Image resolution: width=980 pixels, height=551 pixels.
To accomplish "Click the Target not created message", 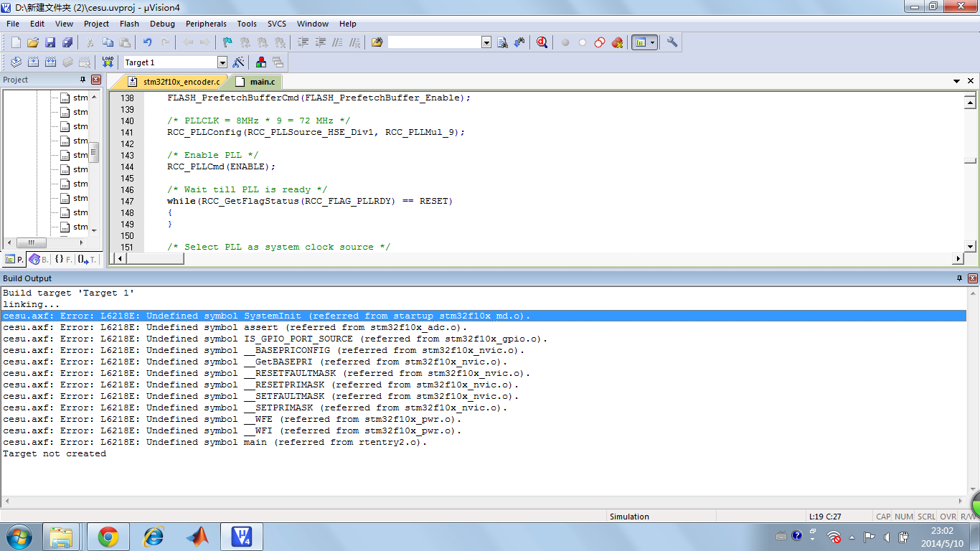I will [55, 453].
